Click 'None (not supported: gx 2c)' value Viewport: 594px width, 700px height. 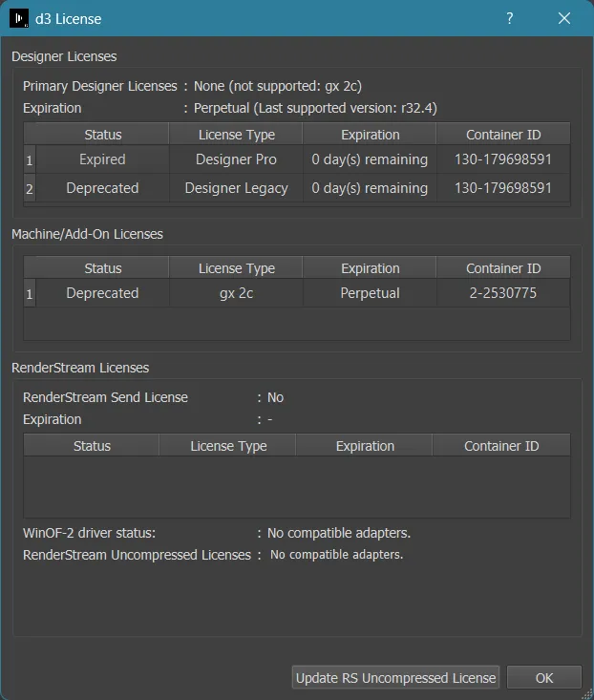click(x=278, y=86)
